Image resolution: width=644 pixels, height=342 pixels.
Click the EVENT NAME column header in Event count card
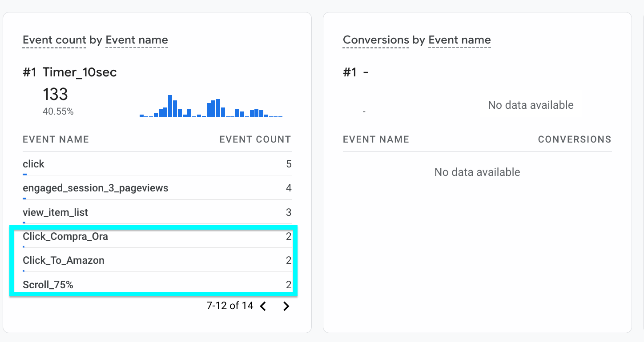[x=56, y=139]
